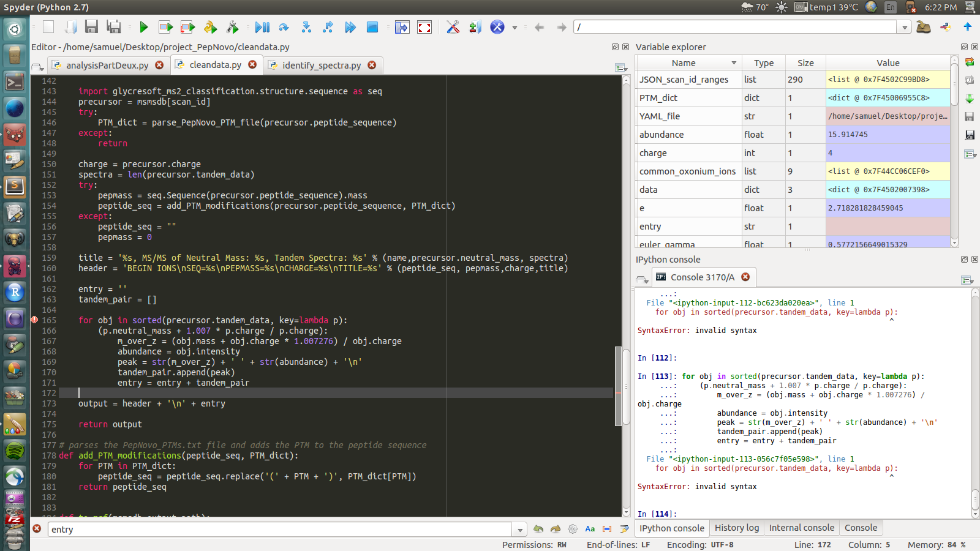980x551 pixels.
Task: Stop debugging with the blue square
Action: (x=372, y=27)
